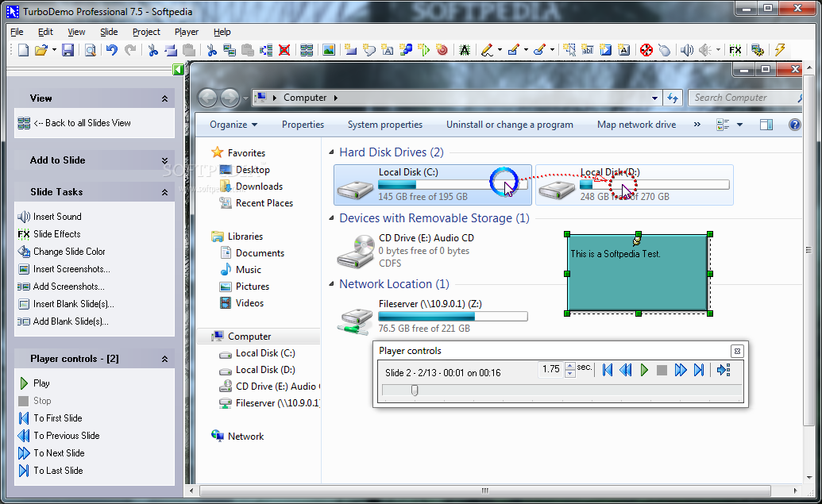Viewport: 822px width, 504px height.
Task: Click the blue play-arrow object toolbar icon
Action: click(605, 50)
